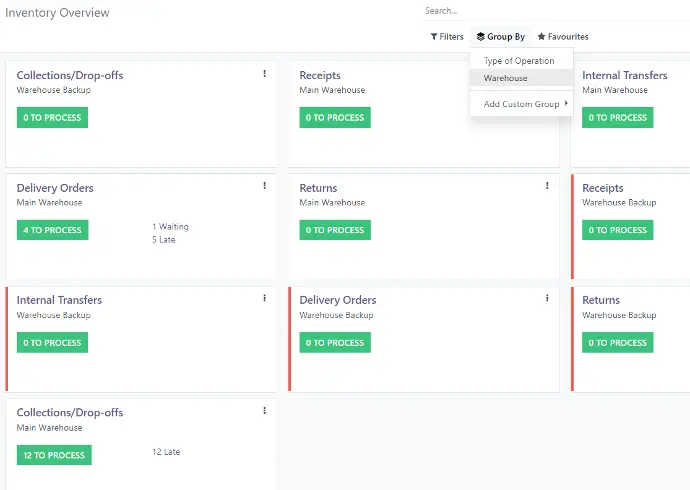Open kebab menu on Delivery Orders Main Warehouse card
The height and width of the screenshot is (490, 690).
click(264, 185)
